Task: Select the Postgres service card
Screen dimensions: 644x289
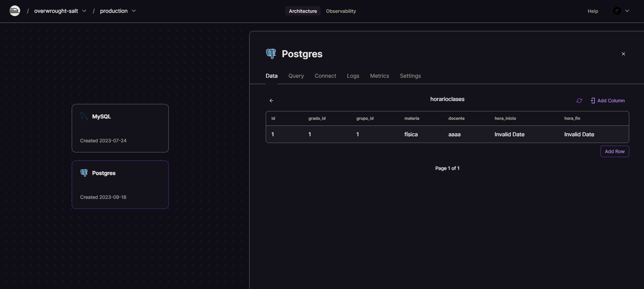Action: (120, 185)
